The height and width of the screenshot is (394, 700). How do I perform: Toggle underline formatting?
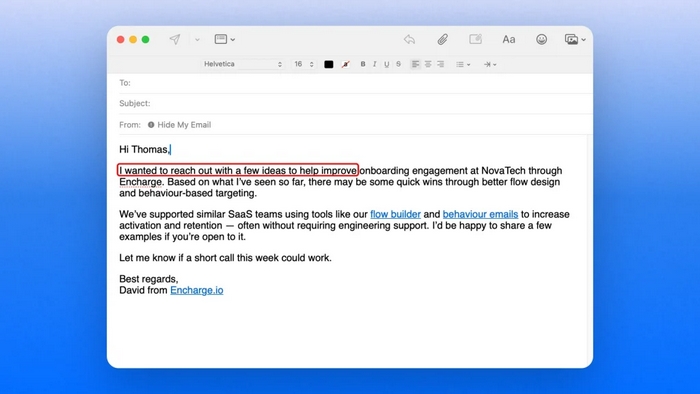(x=387, y=64)
